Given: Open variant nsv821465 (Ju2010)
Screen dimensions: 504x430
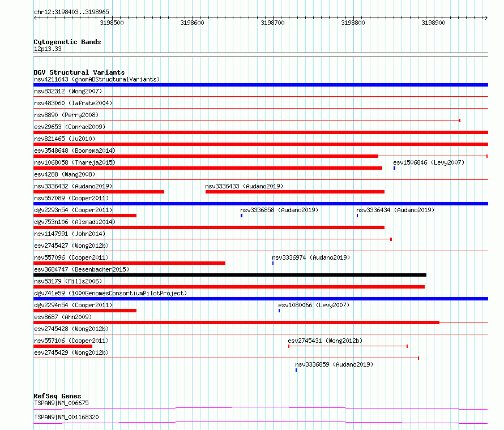Looking at the screenshot, I should click(65, 139).
